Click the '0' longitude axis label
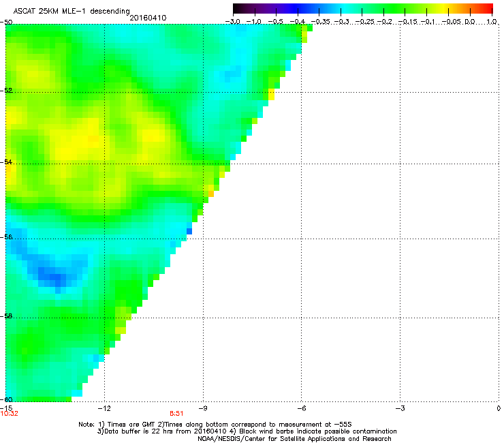 [x=499, y=408]
